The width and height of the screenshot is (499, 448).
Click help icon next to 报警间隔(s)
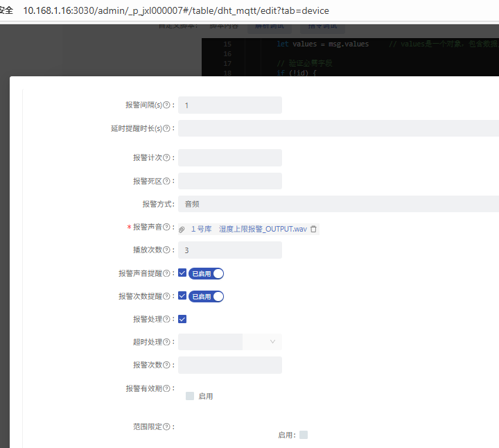(x=166, y=105)
